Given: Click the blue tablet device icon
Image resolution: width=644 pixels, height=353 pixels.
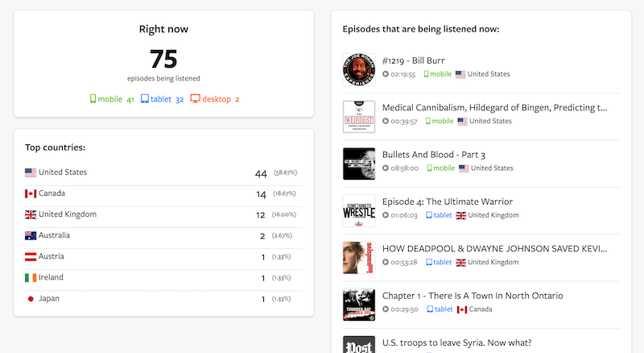Looking at the screenshot, I should click(x=145, y=99).
